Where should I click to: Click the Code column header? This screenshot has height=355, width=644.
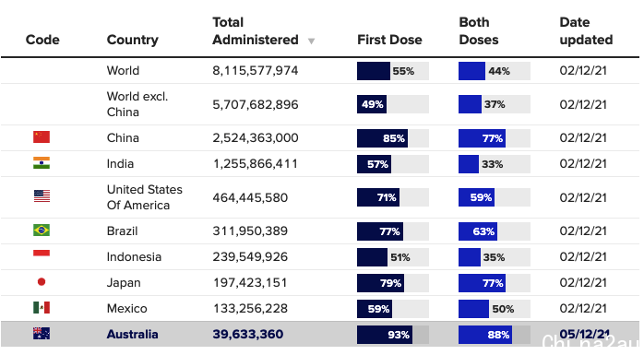pyautogui.click(x=42, y=40)
